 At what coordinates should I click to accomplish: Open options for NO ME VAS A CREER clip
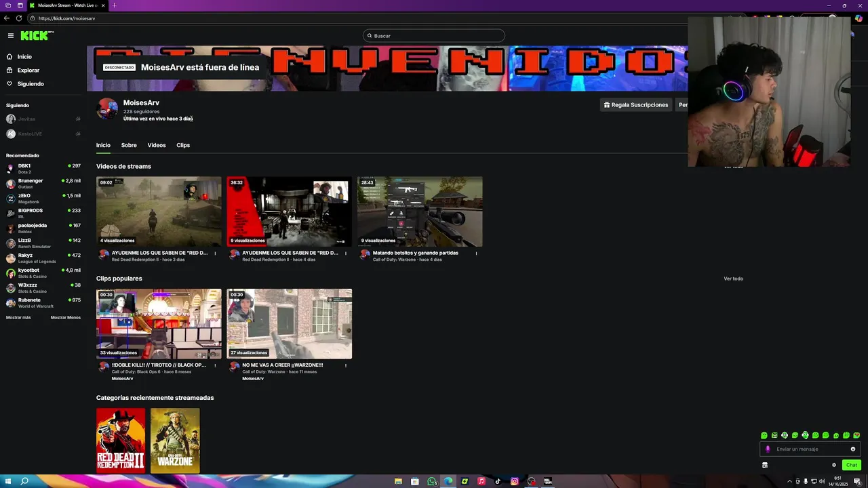[x=346, y=365]
